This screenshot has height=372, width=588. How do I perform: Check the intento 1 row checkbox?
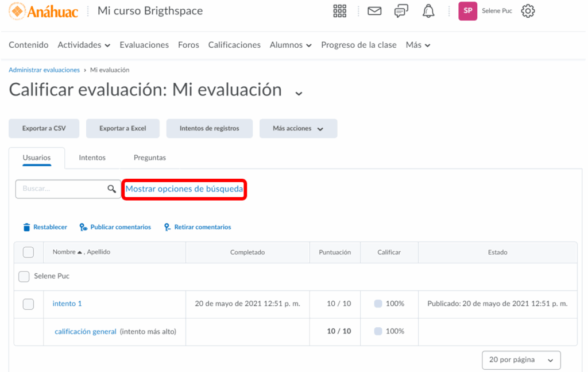(28, 304)
